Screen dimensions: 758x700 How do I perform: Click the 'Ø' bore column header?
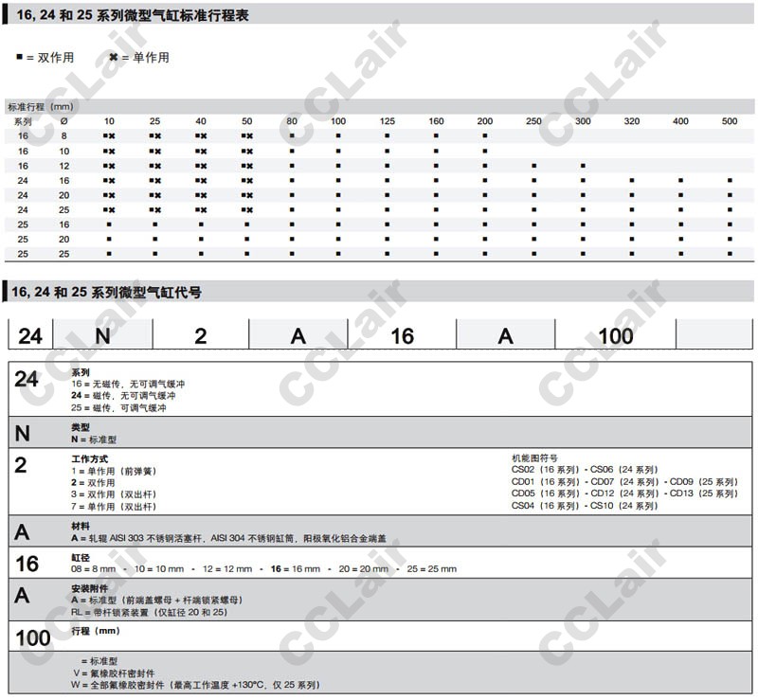pos(63,121)
